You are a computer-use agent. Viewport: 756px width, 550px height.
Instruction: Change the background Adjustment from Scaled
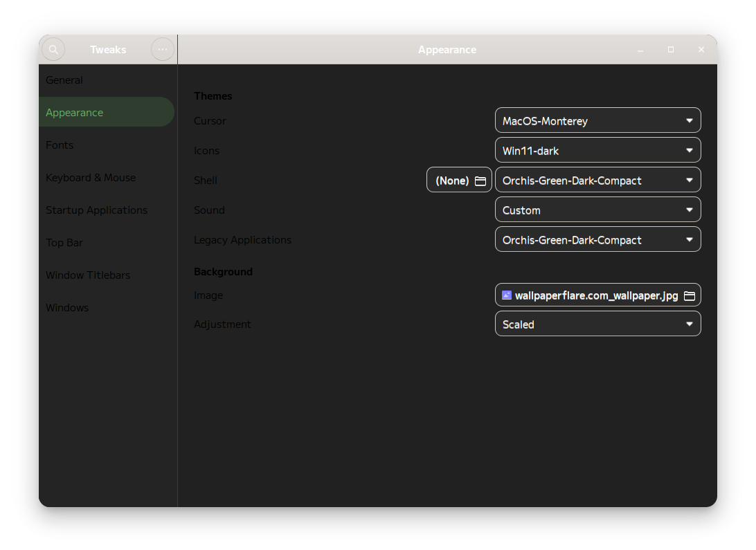pos(597,323)
